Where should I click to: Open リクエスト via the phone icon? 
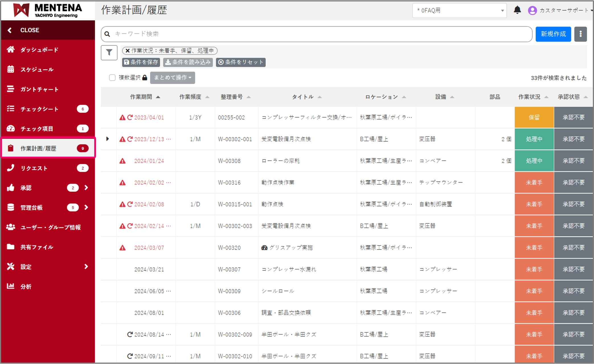[11, 168]
